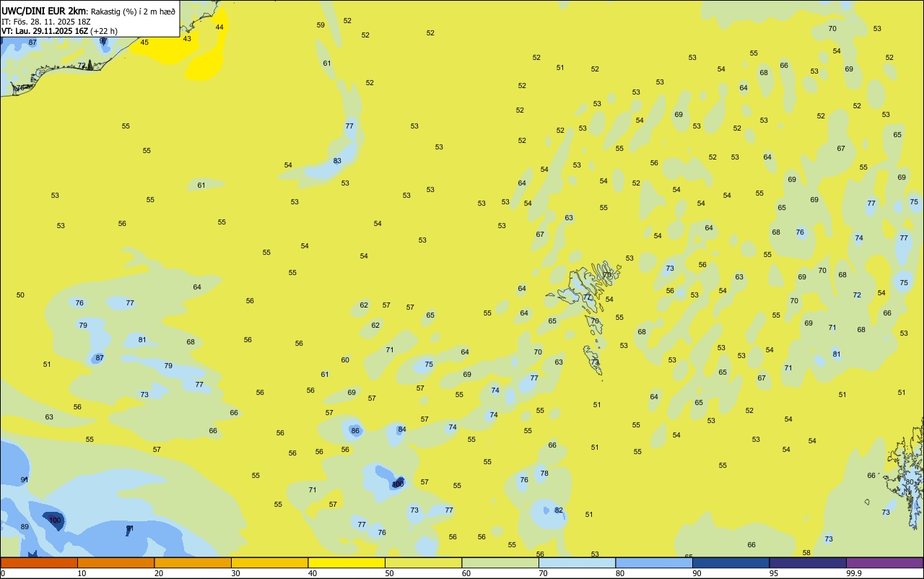The height and width of the screenshot is (579, 924).
Task: Click the map title 'UWC/DINI EUR 2km'
Action: [x=44, y=11]
